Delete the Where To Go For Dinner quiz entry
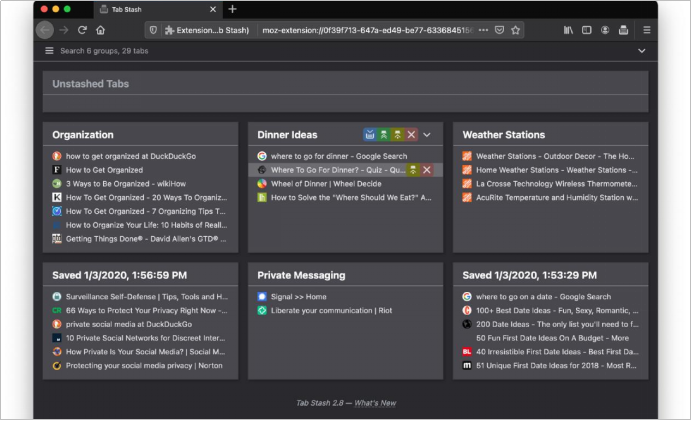Image resolution: width=692 pixels, height=421 pixels. click(x=427, y=170)
